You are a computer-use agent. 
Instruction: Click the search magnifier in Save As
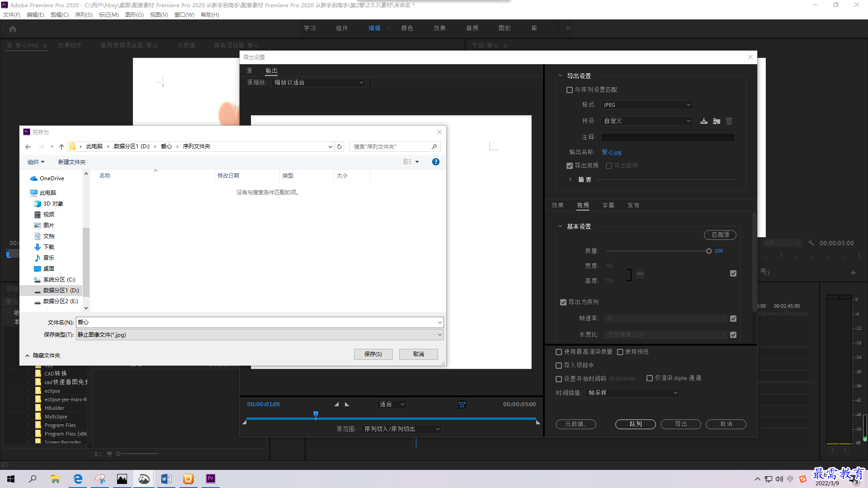coord(434,146)
